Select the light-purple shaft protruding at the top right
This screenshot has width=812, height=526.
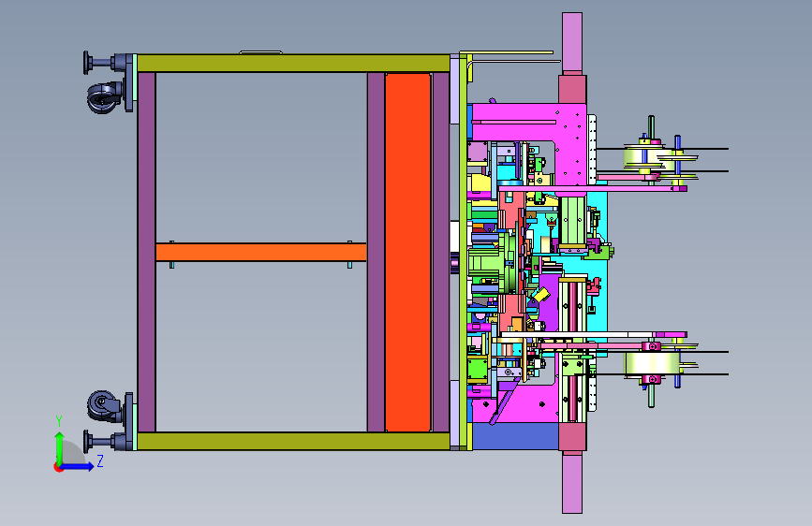[x=571, y=42]
